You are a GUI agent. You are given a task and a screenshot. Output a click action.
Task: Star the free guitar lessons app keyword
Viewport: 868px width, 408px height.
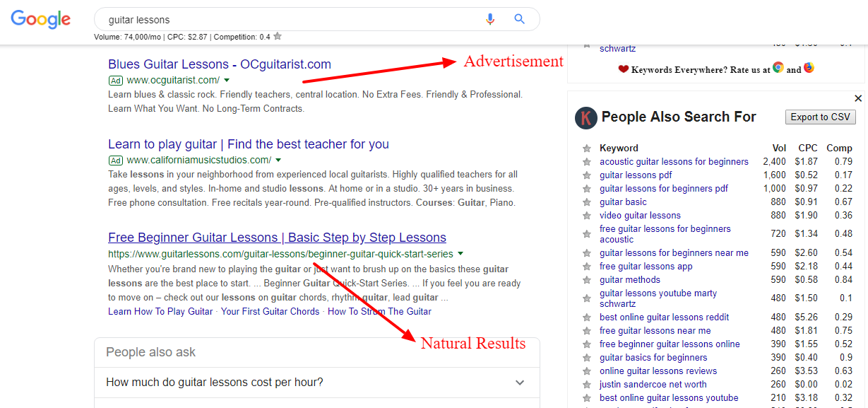click(586, 267)
